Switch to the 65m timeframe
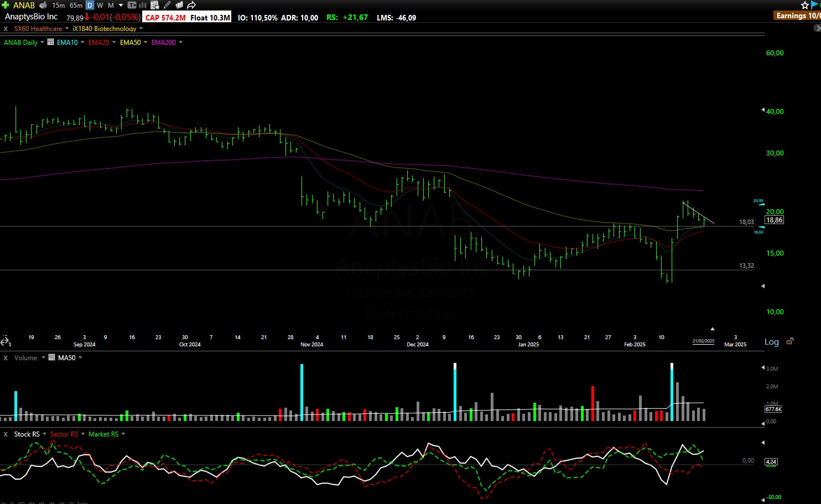This screenshot has height=504, width=821. click(x=76, y=5)
